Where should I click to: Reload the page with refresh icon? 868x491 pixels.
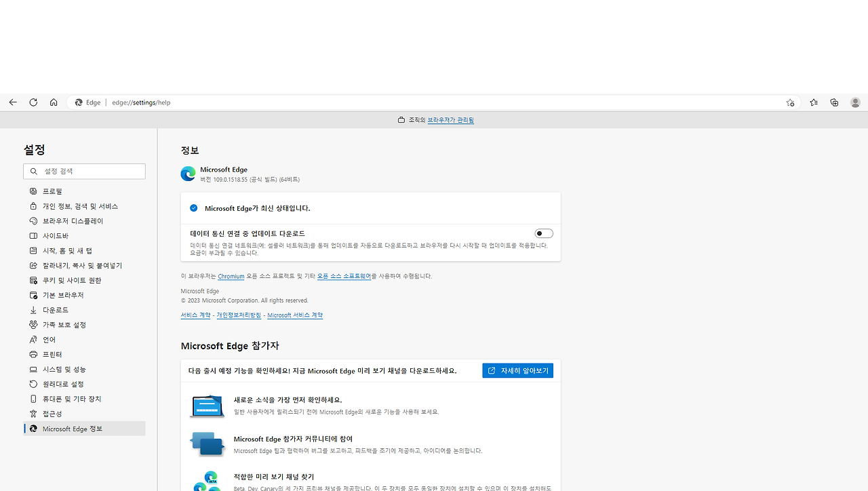33,102
